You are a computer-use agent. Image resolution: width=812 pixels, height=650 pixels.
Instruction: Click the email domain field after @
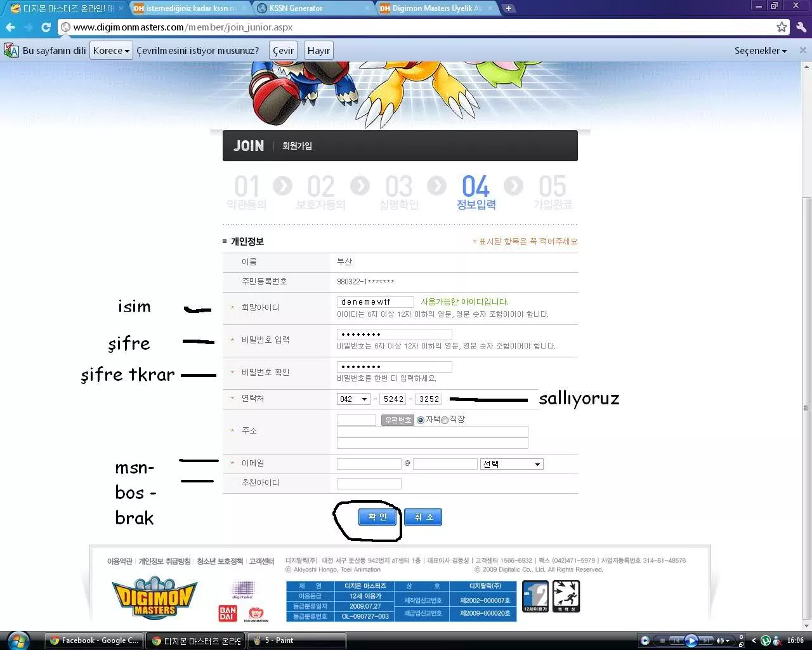click(445, 464)
